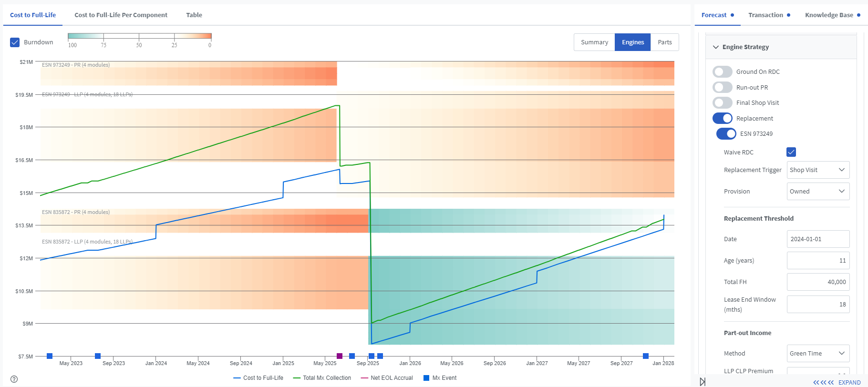868x387 pixels.
Task: Edit the Total FH field
Action: click(818, 282)
